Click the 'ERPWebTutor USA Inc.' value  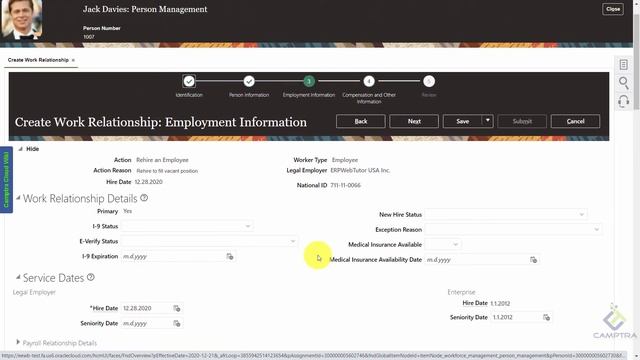coord(360,170)
